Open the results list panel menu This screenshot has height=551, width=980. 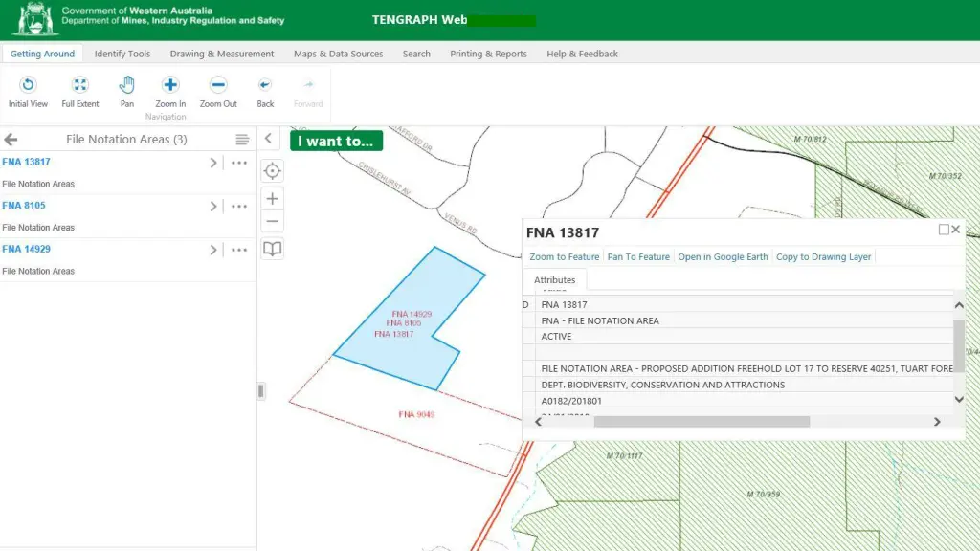point(242,140)
